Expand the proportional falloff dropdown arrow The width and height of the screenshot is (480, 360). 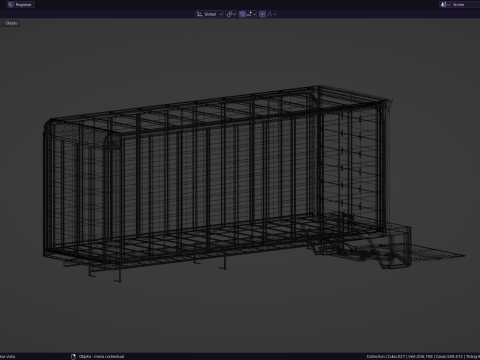tap(275, 14)
